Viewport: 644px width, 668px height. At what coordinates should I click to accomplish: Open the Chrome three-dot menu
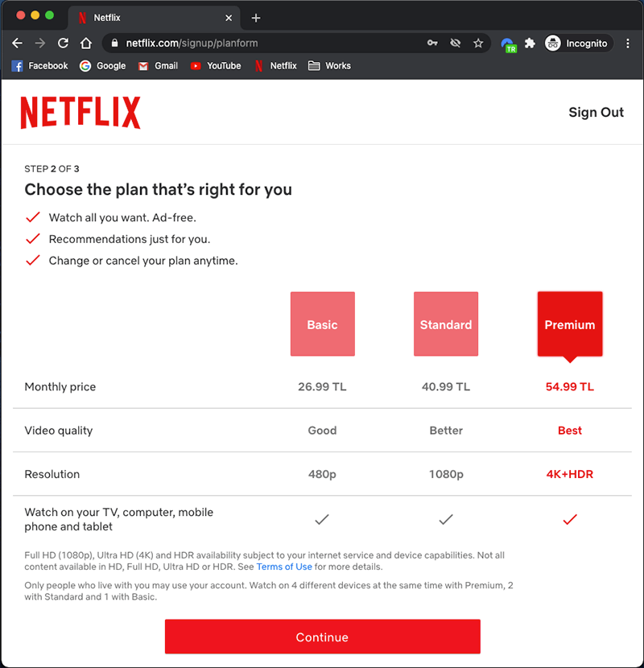629,43
